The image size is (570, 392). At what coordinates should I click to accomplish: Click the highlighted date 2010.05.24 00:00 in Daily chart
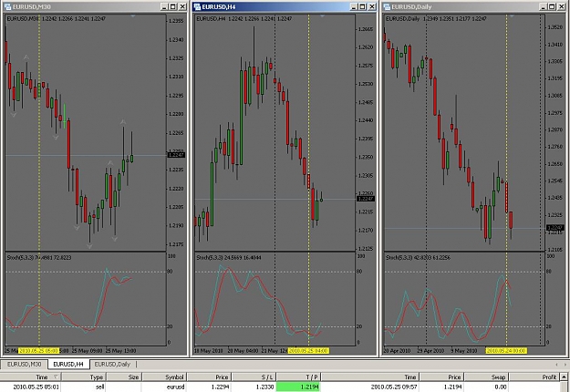point(506,351)
